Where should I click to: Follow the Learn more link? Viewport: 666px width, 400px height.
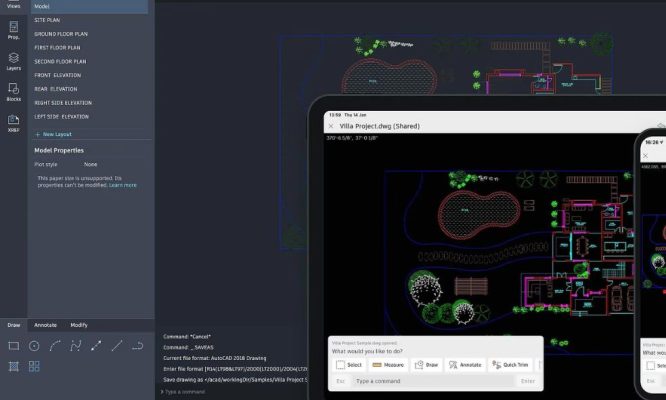123,185
